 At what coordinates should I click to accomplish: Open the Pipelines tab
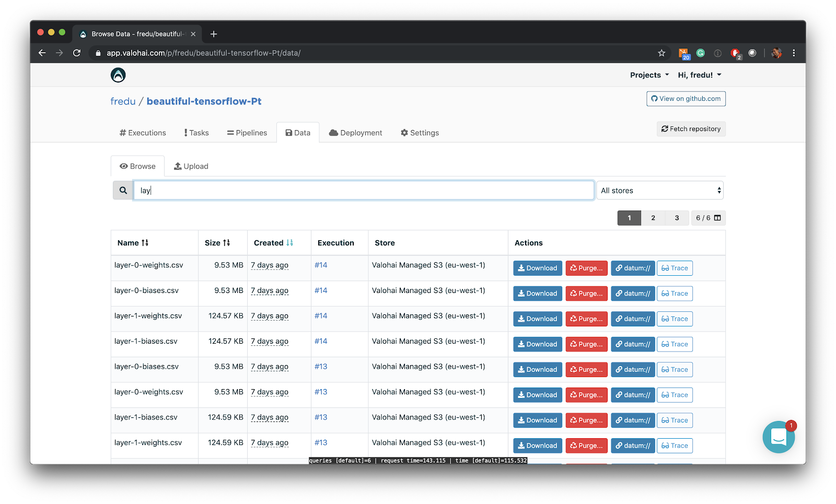[247, 133]
